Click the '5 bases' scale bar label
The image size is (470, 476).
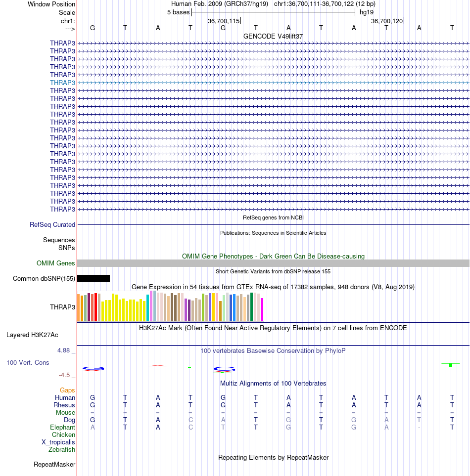(178, 12)
